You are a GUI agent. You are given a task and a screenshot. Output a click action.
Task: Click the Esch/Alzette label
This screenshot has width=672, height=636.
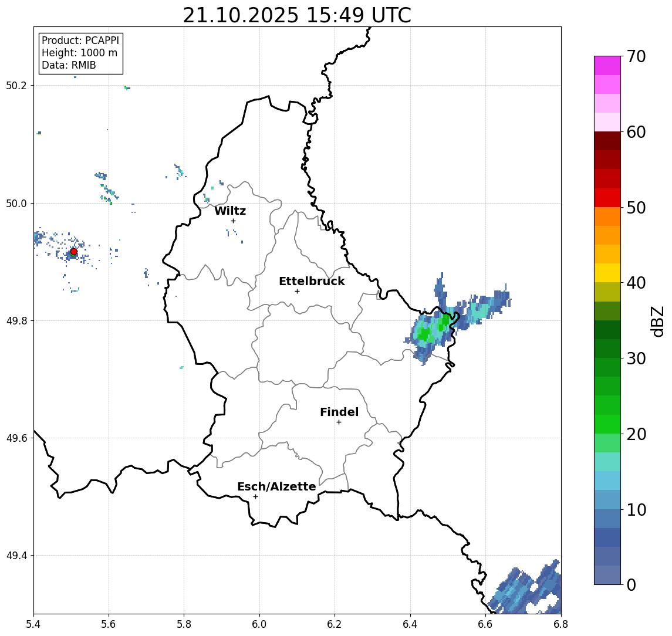(276, 486)
